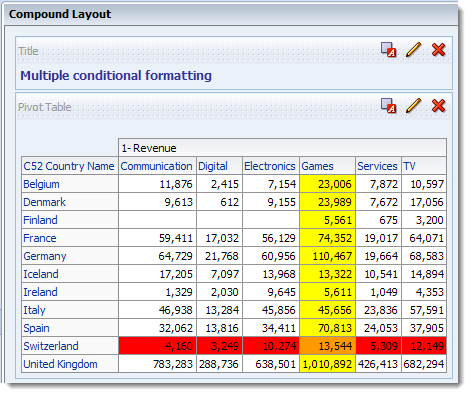Remove the Pivot Table view with red X

[438, 106]
